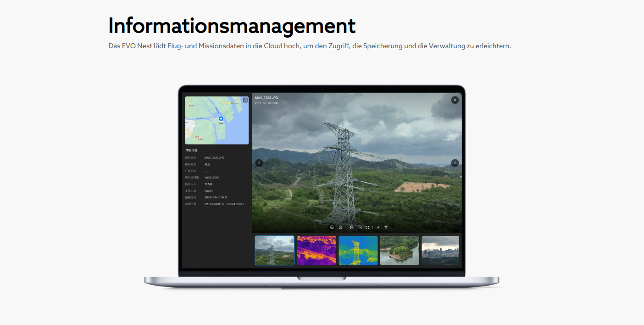The image size is (644, 325).
Task: Click the MAX_0223.JPG title above the photo
Action: point(266,98)
